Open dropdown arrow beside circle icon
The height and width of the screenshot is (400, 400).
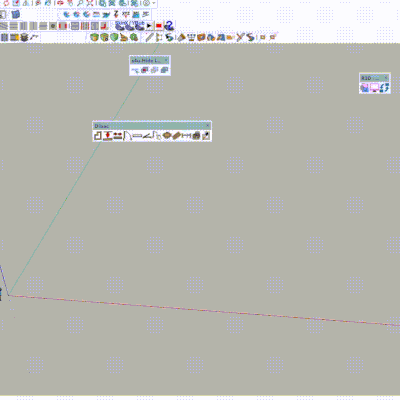[154, 3]
